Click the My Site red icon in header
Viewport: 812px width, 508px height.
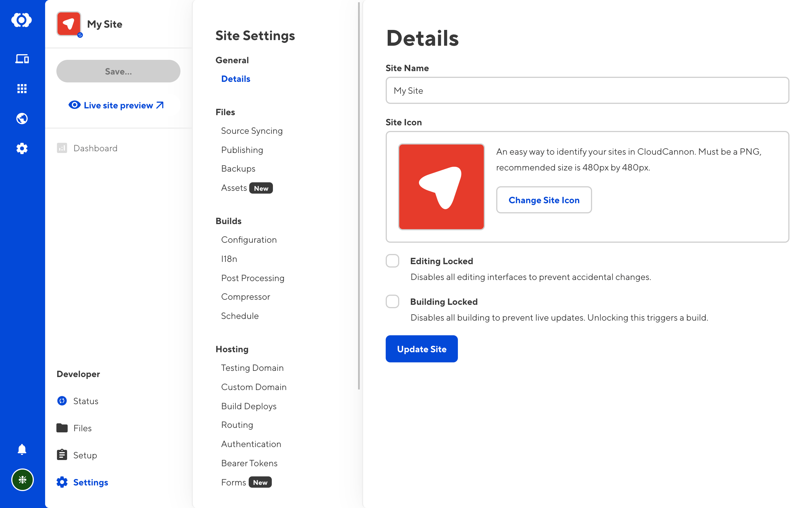coord(69,24)
